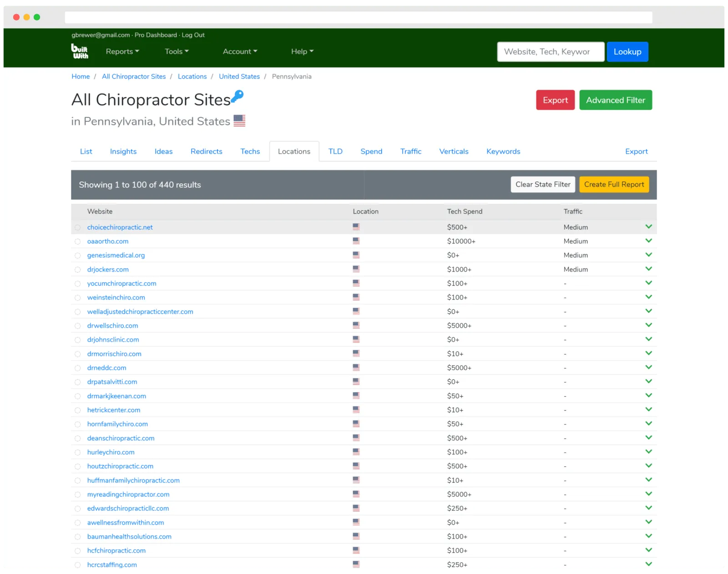Viewport: 728px width, 574px height.
Task: Switch to the Verticals tab
Action: pos(454,151)
